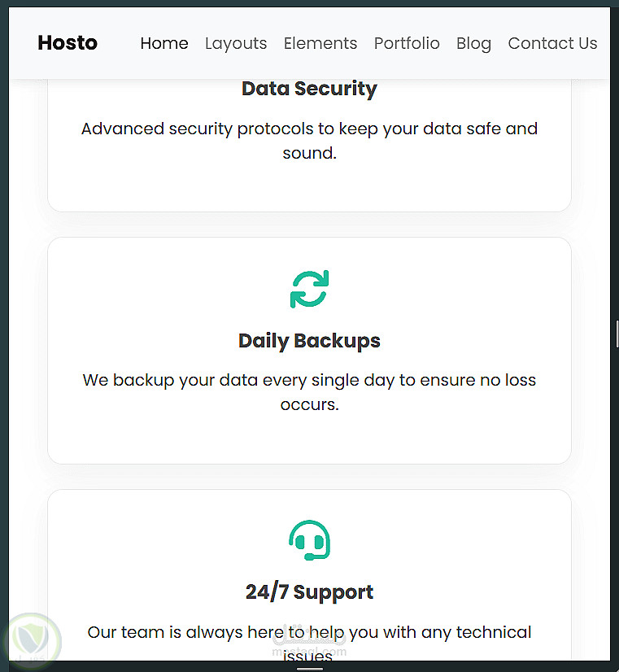619x672 pixels.
Task: Click the Daily Backups sync arrows icon
Action: tap(309, 289)
